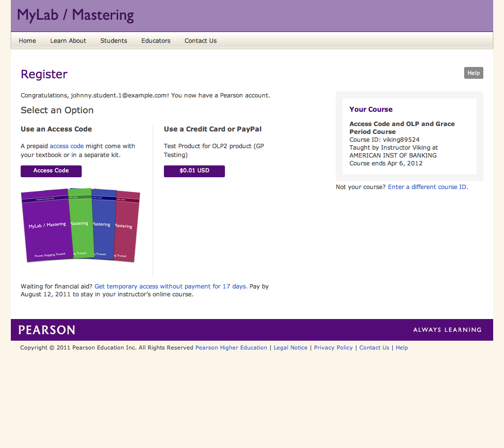This screenshot has height=448, width=504.
Task: Choose the Access Code button
Action: pos(51,171)
